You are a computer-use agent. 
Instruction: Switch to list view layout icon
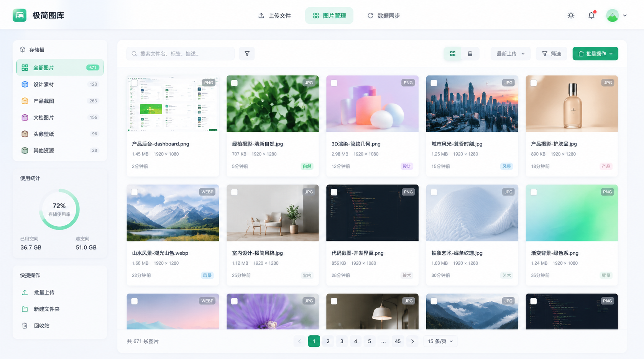470,54
